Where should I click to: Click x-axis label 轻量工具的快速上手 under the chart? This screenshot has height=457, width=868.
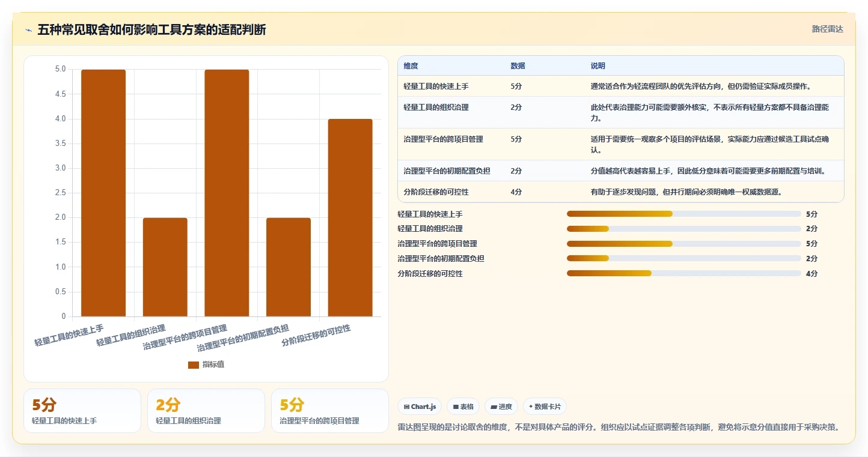click(69, 336)
